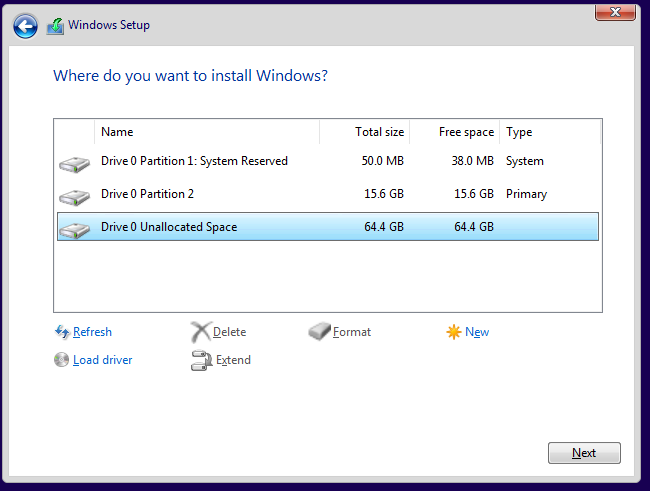Select the Drive 0 Partition 2 row
This screenshot has width=650, height=491.
pos(328,194)
